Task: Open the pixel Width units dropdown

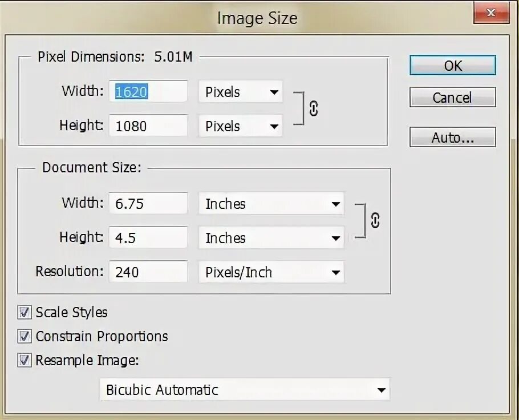Action: (x=240, y=92)
